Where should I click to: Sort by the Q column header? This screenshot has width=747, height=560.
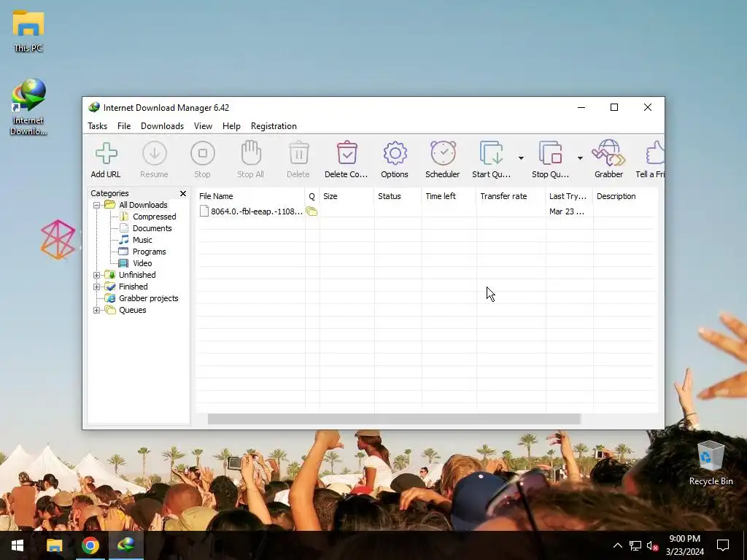[312, 196]
